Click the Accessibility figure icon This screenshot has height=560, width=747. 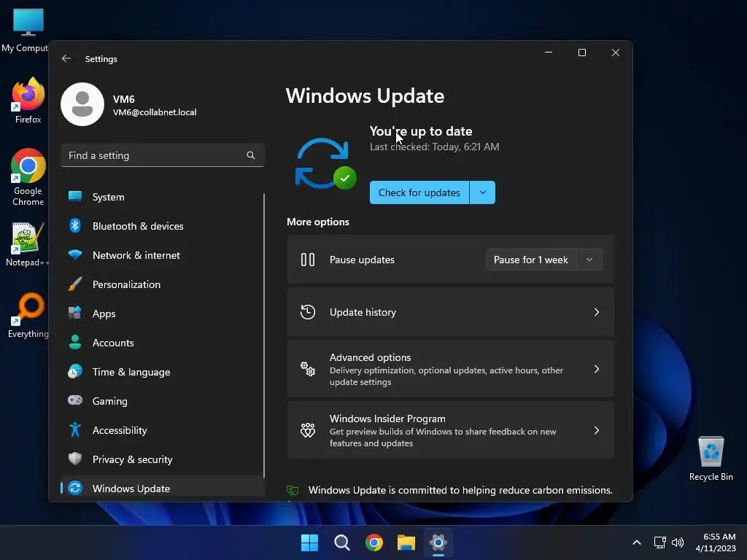tap(75, 429)
